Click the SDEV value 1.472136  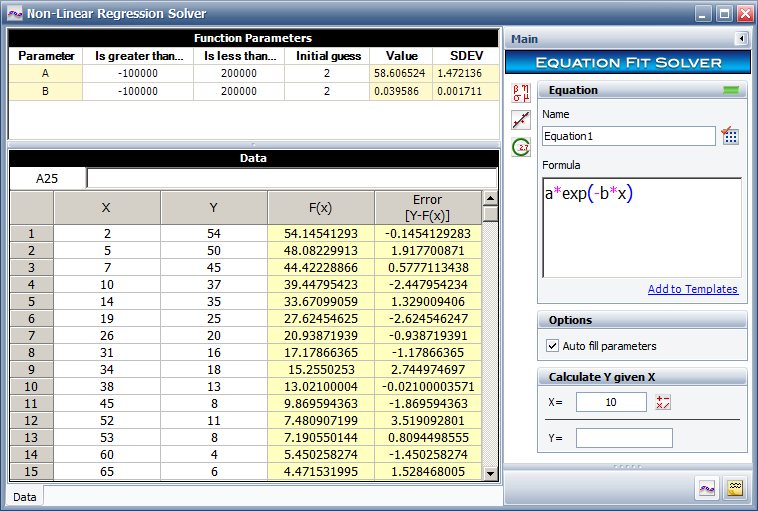pos(466,73)
